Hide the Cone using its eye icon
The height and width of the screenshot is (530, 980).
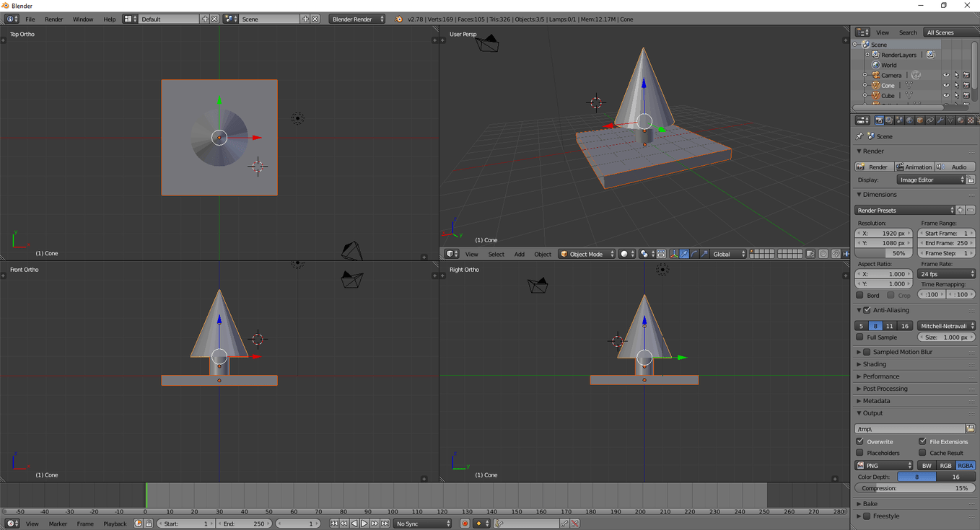[946, 85]
